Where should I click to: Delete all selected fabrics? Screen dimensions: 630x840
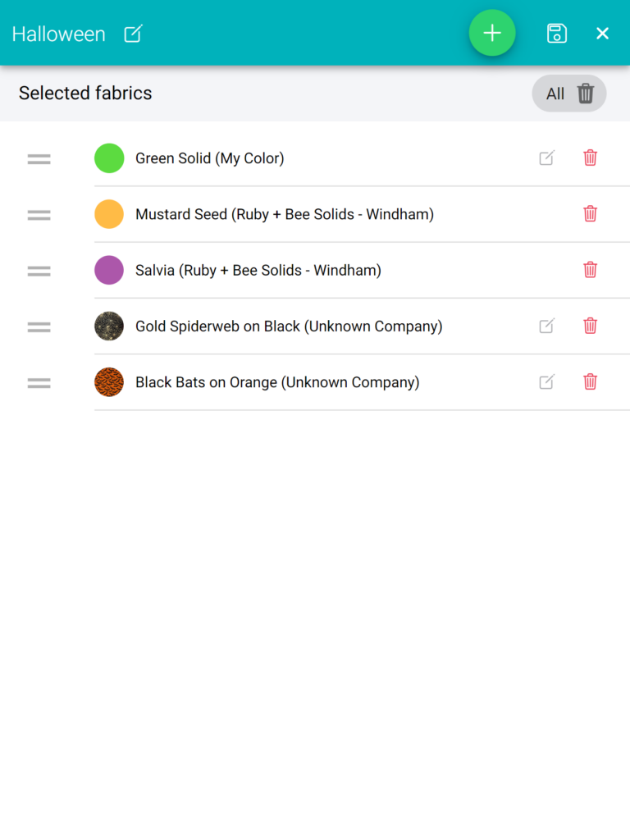tap(569, 94)
